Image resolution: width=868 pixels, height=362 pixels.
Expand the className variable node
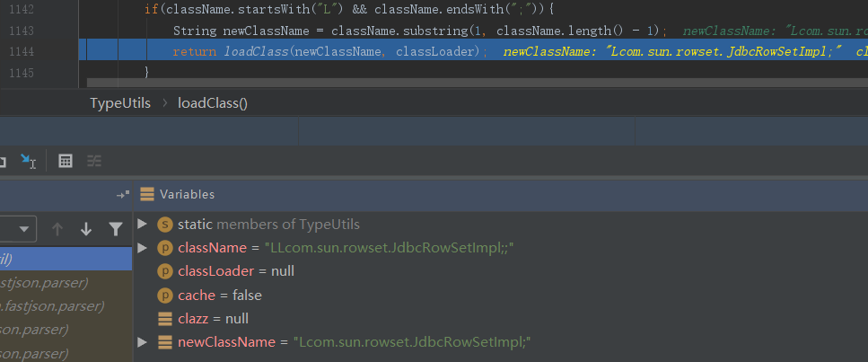142,247
